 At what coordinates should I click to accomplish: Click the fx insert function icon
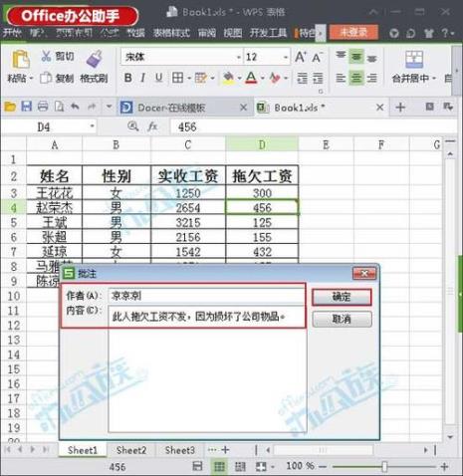pyautogui.click(x=152, y=126)
